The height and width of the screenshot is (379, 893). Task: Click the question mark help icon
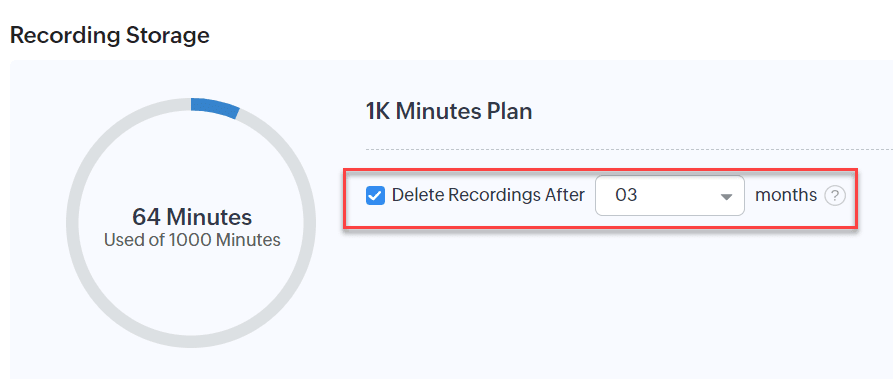tap(835, 197)
